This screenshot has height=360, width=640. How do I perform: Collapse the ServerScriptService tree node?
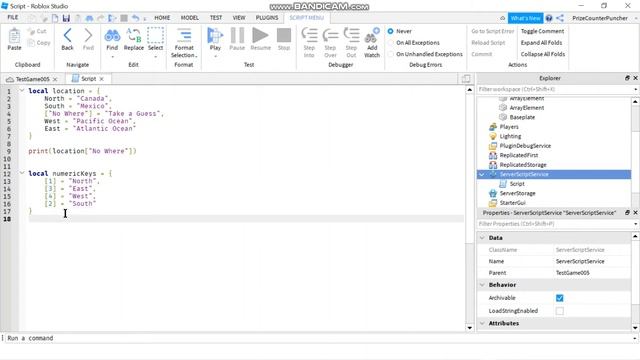(x=482, y=174)
